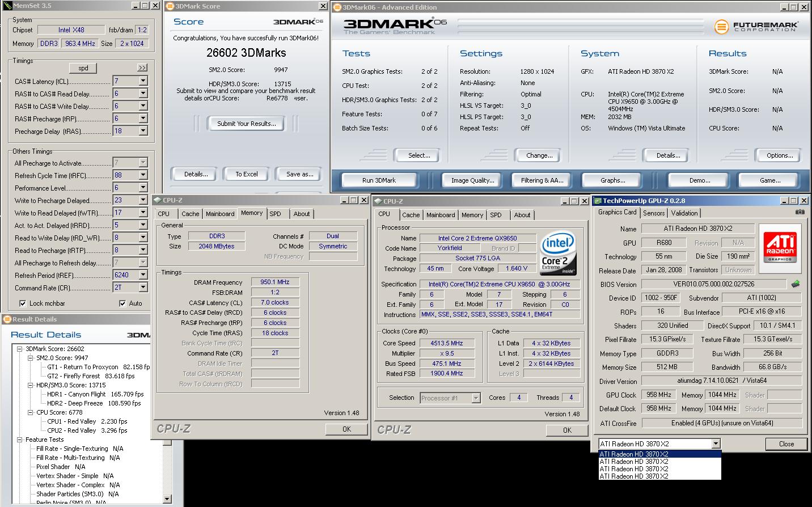The height and width of the screenshot is (507, 812).
Task: Click the Image Quality... button
Action: (473, 180)
